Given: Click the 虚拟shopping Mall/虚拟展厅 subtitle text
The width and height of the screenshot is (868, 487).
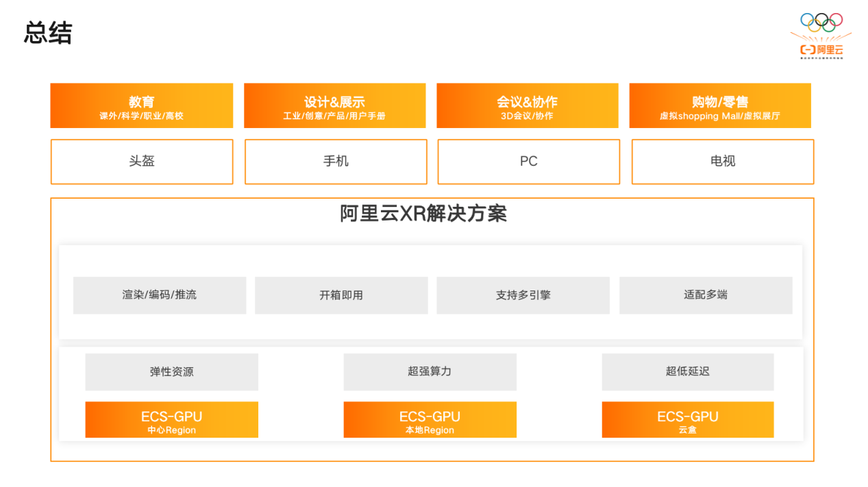Looking at the screenshot, I should pos(720,116).
